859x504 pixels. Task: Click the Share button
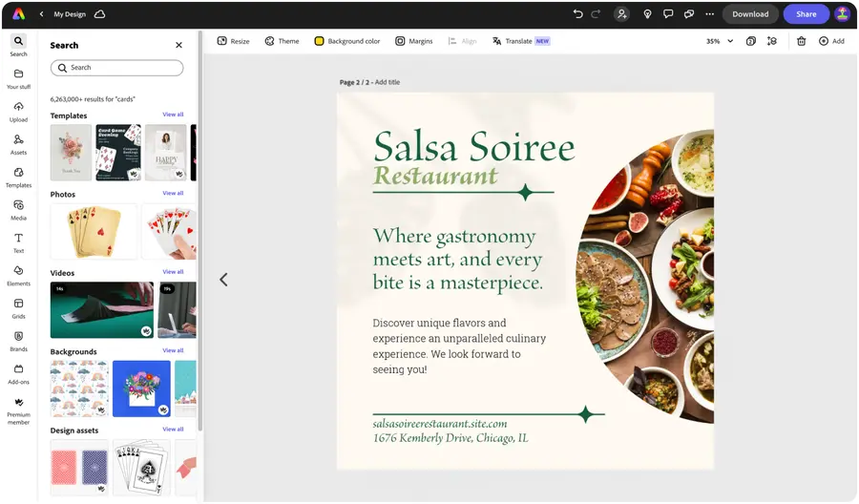tap(806, 14)
